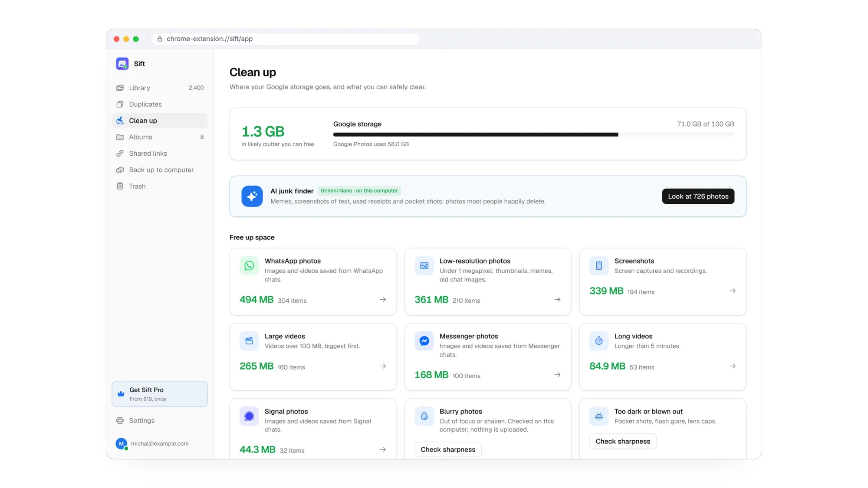This screenshot has width=868, height=488.
Task: Click the chrome-extension://sift/app address bar
Action: click(x=286, y=39)
